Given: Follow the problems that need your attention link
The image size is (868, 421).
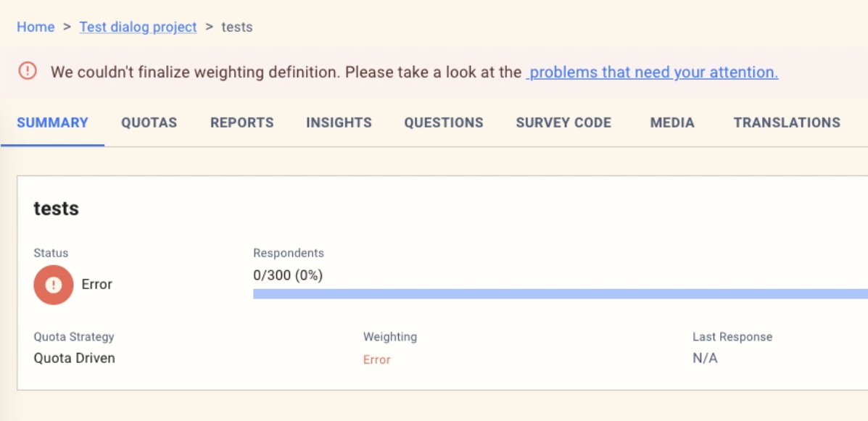Looking at the screenshot, I should [652, 72].
